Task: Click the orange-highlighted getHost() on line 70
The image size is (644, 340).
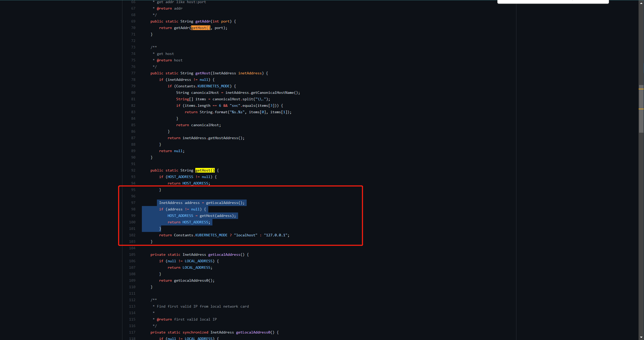Action: [x=200, y=28]
